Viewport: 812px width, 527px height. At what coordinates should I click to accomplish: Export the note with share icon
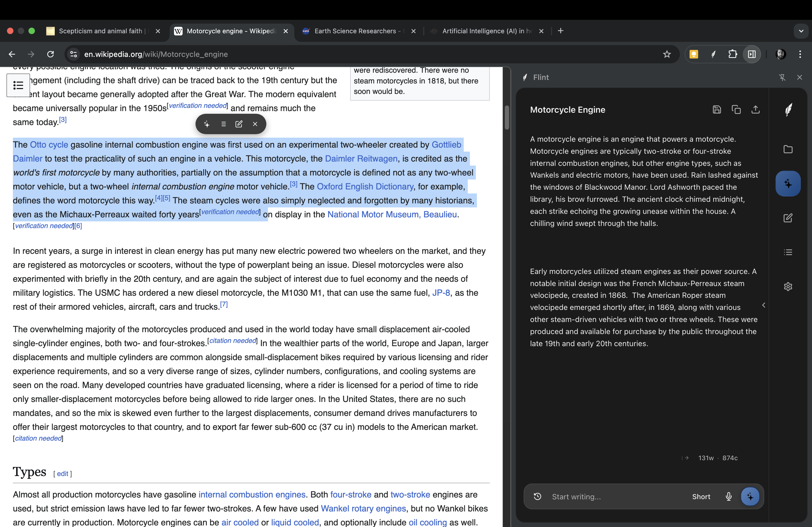pyautogui.click(x=755, y=109)
